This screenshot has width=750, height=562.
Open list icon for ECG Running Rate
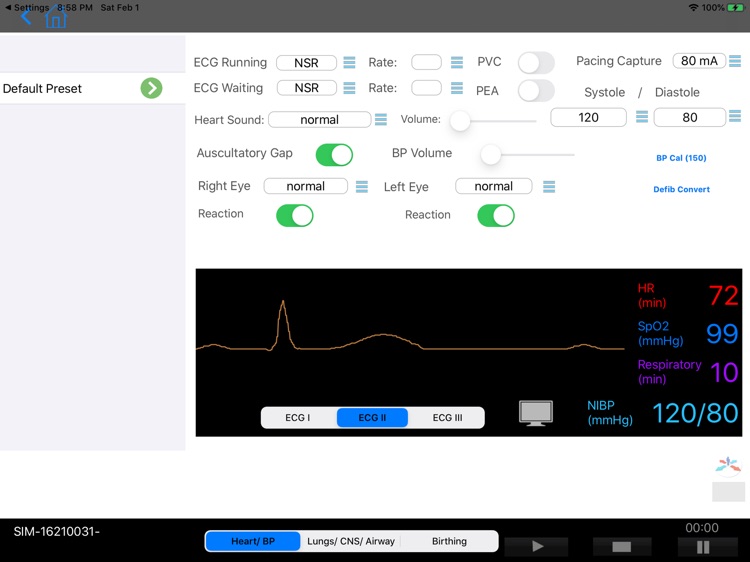457,62
